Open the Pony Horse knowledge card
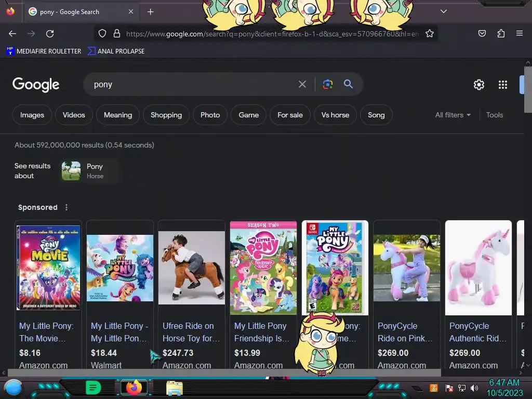 pyautogui.click(x=89, y=170)
